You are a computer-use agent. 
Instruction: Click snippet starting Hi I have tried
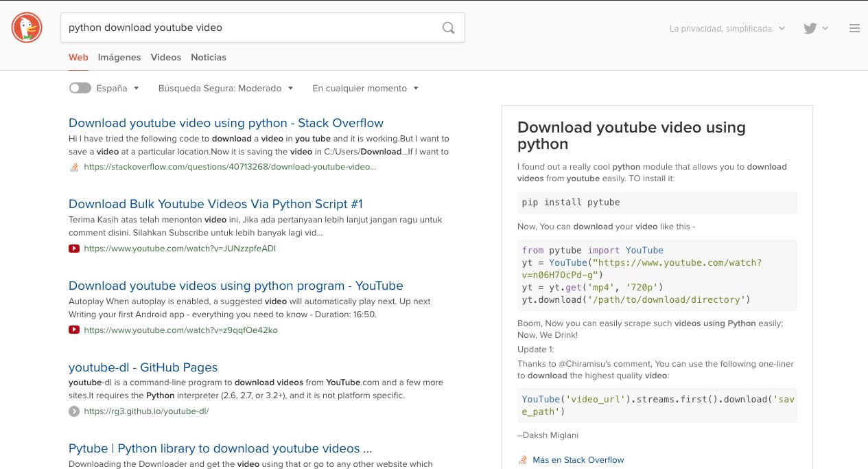[x=259, y=145]
